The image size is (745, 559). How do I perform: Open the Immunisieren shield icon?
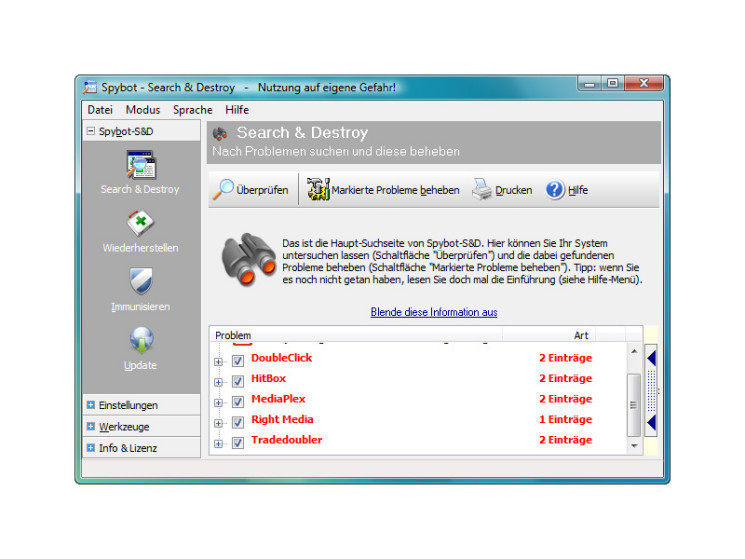point(141,281)
